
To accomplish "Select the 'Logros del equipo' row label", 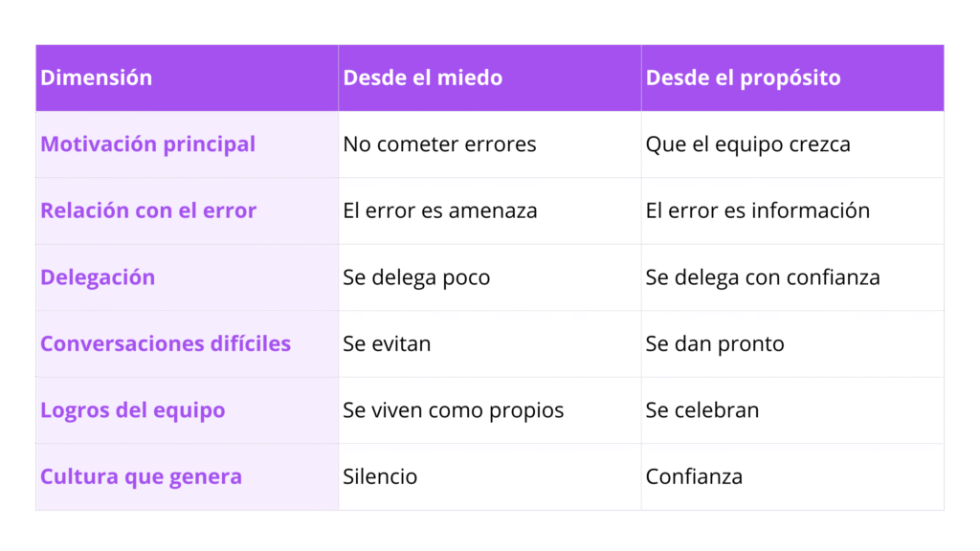I will point(133,410).
